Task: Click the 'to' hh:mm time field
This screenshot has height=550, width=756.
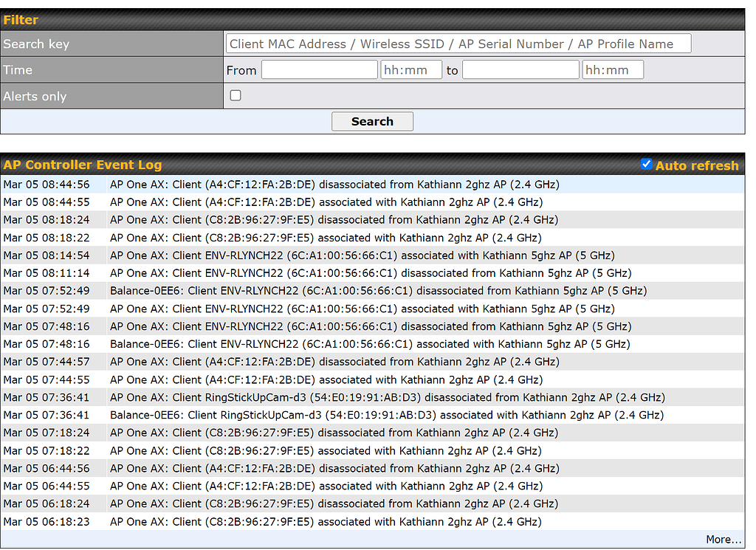Action: [613, 70]
